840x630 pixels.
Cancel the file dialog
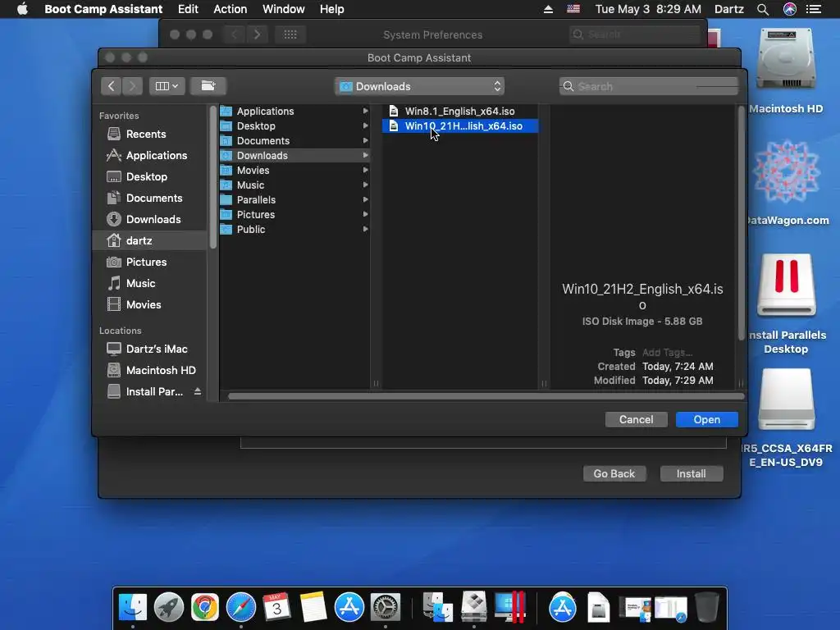click(x=636, y=419)
